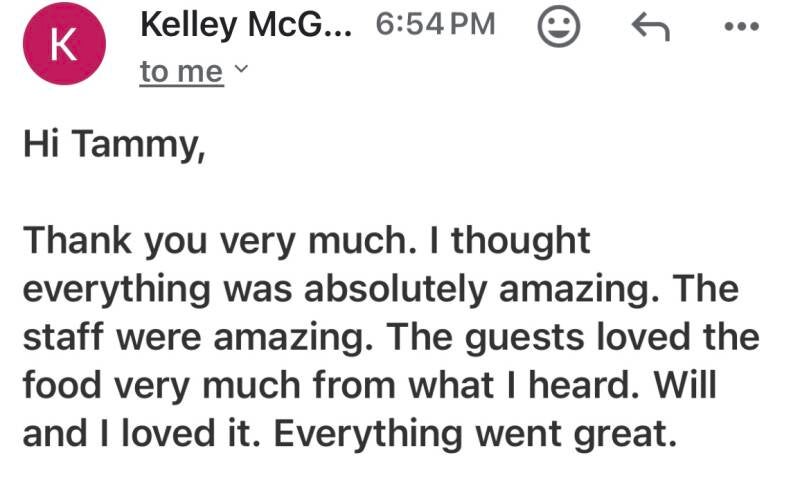Reply using the curved arrow icon

point(650,29)
